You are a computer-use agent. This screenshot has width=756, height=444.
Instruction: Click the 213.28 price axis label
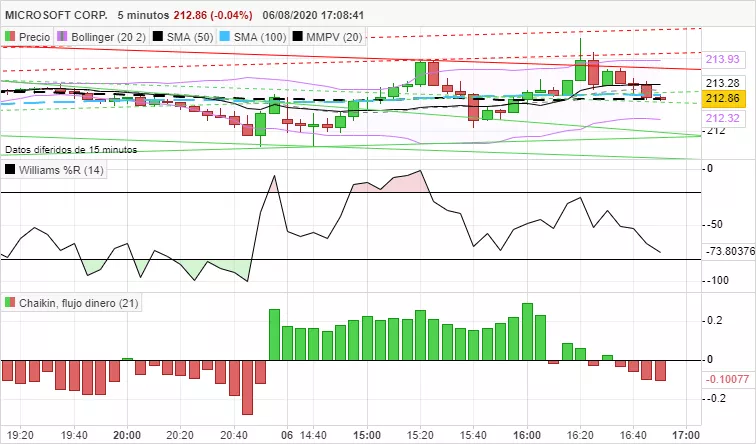point(722,82)
